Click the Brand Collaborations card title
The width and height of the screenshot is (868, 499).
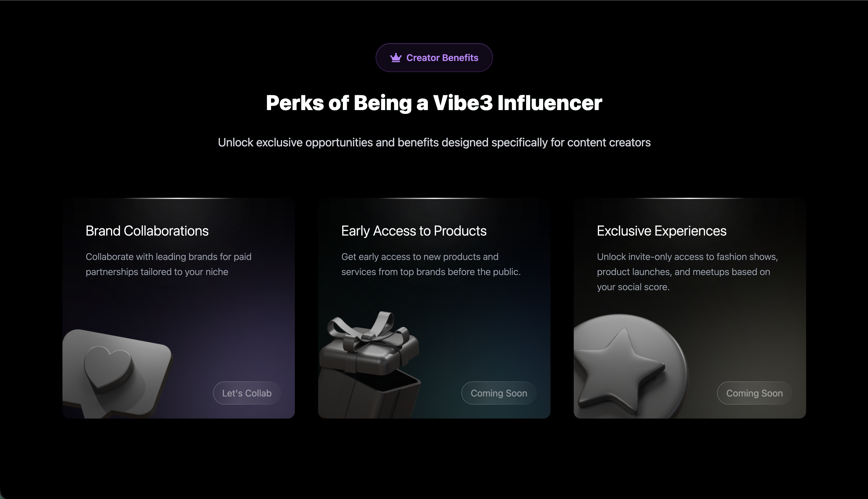pos(147,231)
